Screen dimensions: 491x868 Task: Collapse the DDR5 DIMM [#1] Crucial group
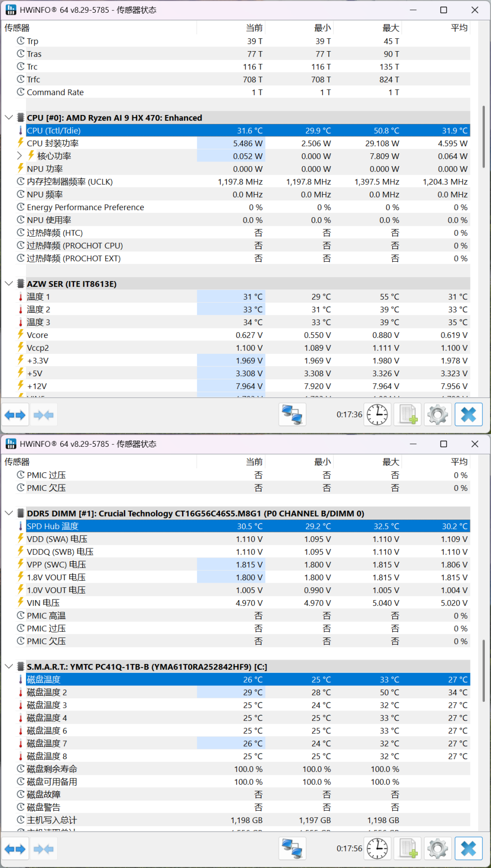[9, 513]
